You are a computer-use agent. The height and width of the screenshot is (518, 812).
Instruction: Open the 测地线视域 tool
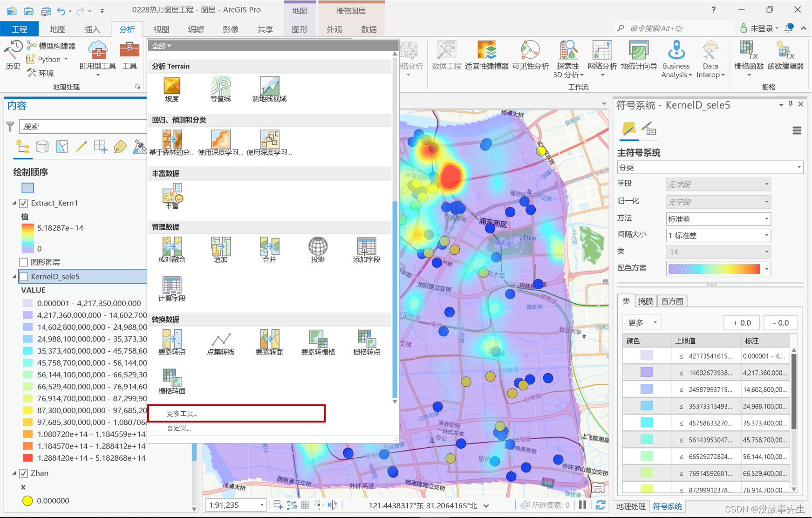(x=269, y=89)
